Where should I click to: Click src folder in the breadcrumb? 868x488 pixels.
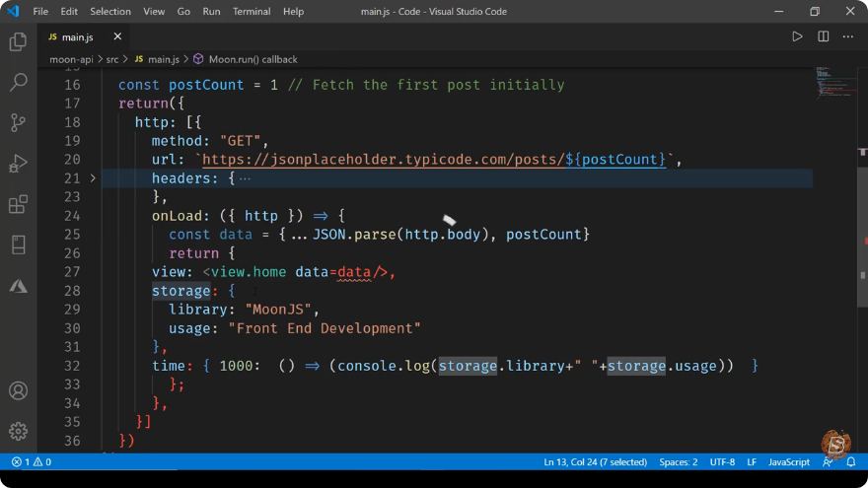(x=112, y=59)
